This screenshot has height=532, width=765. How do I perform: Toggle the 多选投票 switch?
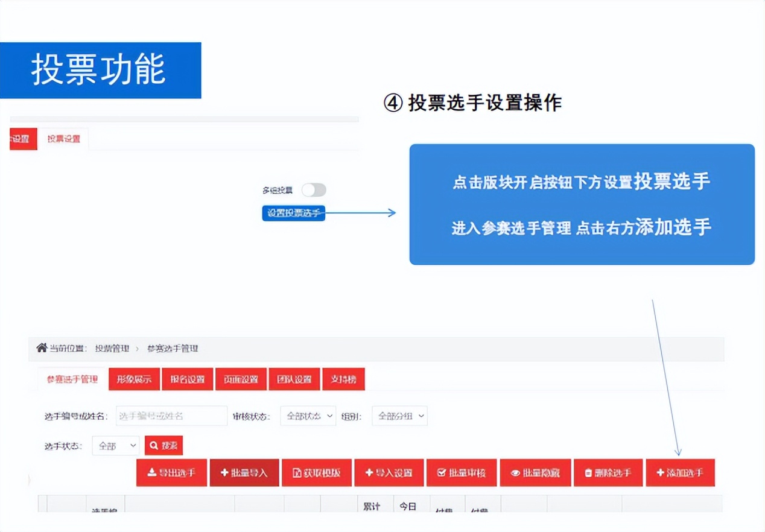pyautogui.click(x=314, y=189)
